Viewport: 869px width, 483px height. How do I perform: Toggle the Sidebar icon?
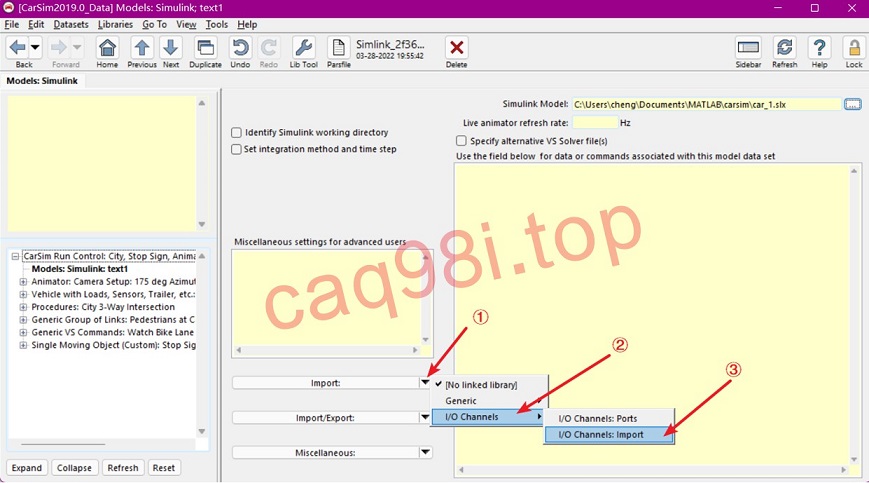[x=748, y=48]
